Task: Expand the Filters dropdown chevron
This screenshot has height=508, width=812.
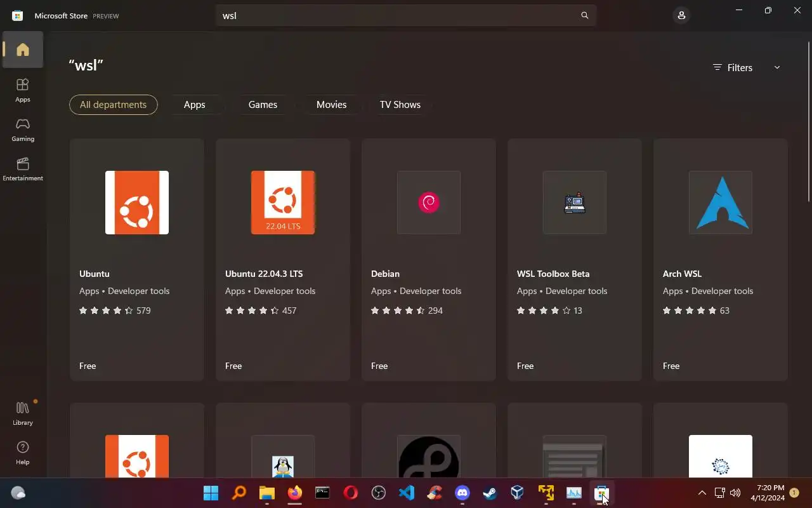Action: click(777, 67)
